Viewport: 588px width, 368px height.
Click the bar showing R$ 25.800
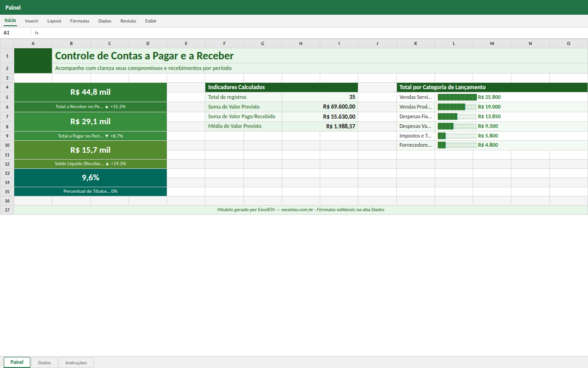point(511,97)
